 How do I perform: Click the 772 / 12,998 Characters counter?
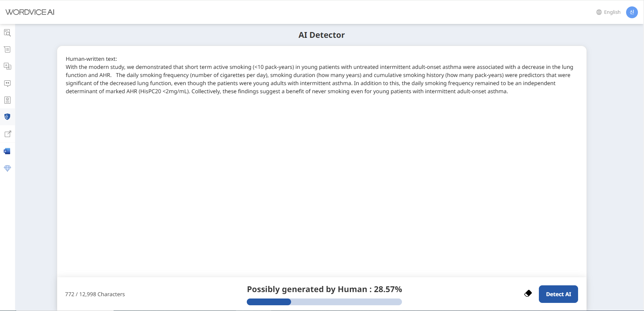click(x=95, y=294)
